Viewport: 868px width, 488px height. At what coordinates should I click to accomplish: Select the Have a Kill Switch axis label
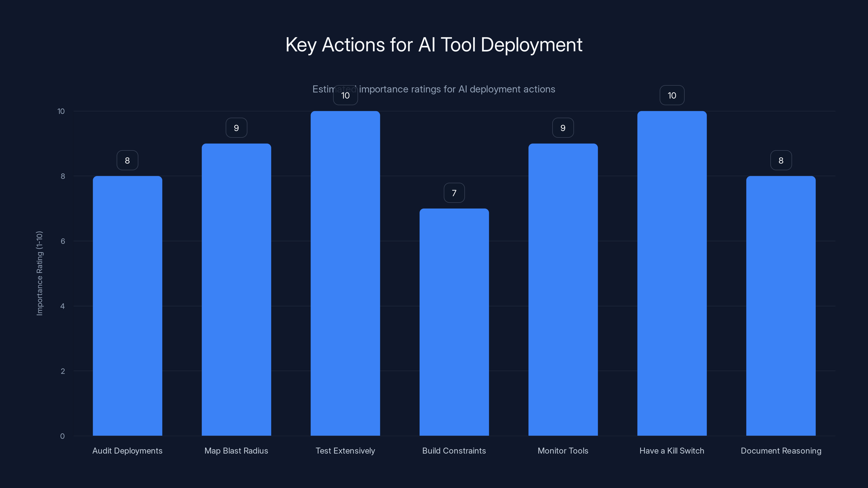672,451
